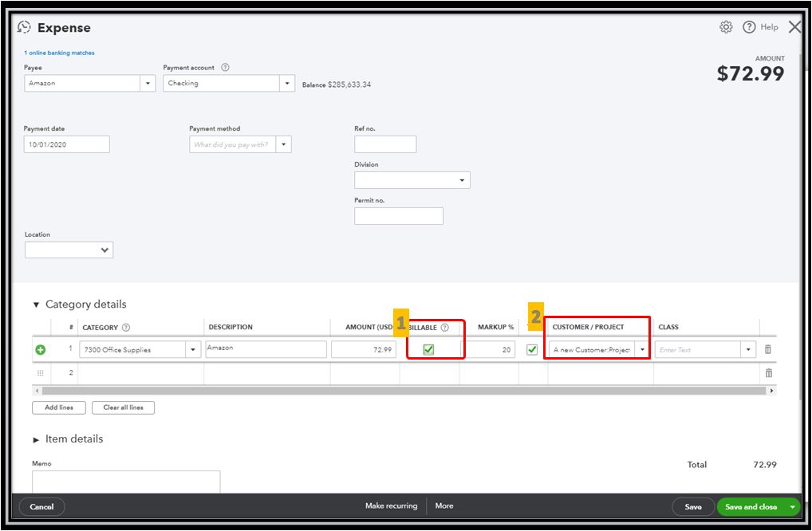Open the settings gear icon
The width and height of the screenshot is (812, 531).
[x=726, y=27]
